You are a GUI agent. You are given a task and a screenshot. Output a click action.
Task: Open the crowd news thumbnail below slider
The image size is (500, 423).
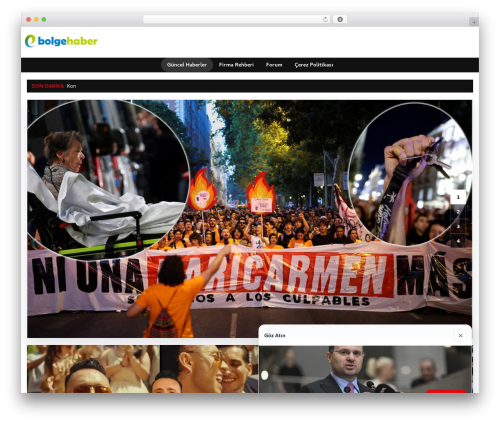coord(142,369)
